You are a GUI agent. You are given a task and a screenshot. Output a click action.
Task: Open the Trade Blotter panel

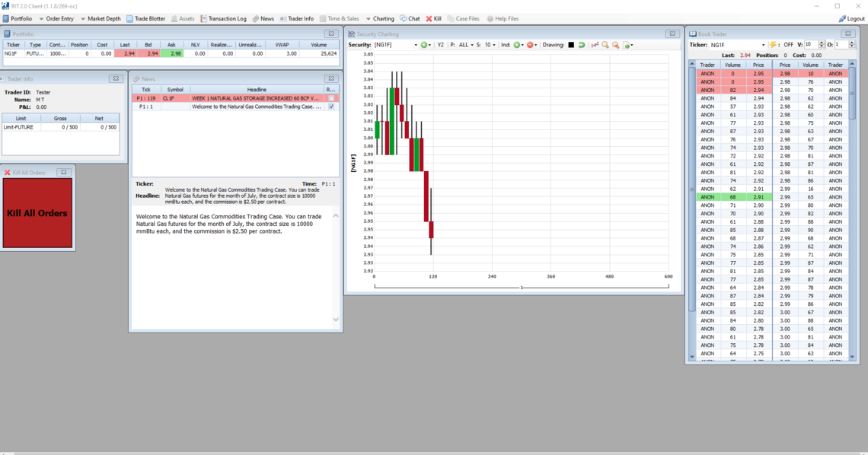(145, 18)
